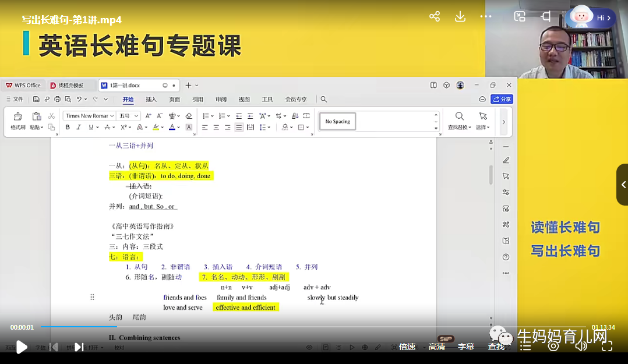
Task: Undo the last action
Action: 79,100
